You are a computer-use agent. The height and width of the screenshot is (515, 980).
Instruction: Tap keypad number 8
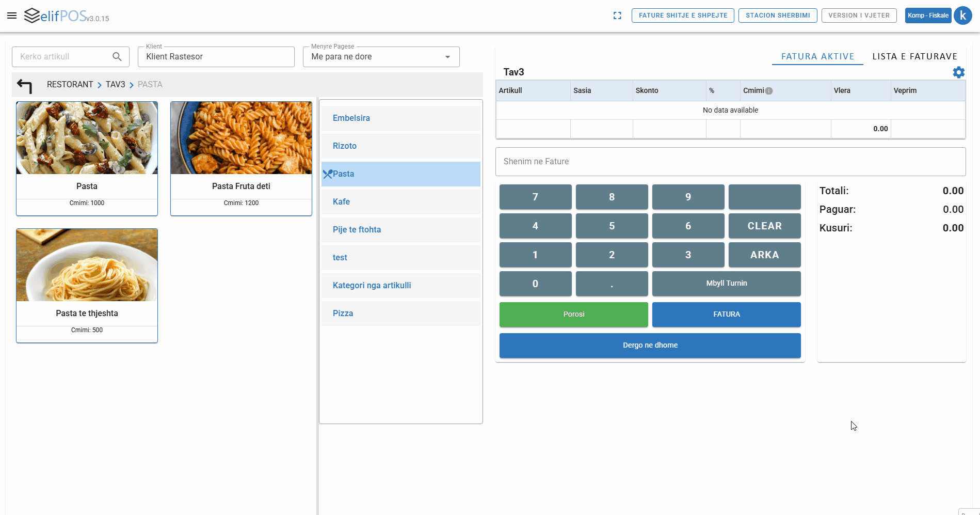click(x=612, y=197)
